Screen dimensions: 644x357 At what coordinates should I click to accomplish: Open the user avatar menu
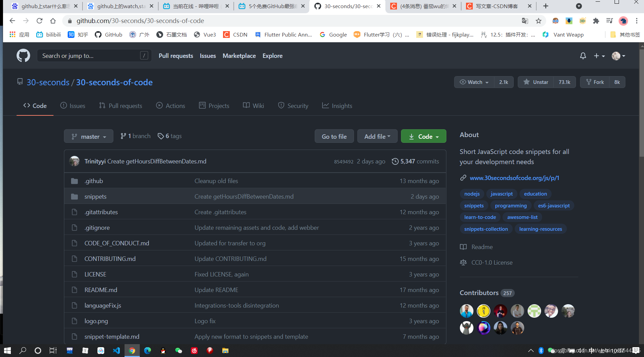point(618,56)
